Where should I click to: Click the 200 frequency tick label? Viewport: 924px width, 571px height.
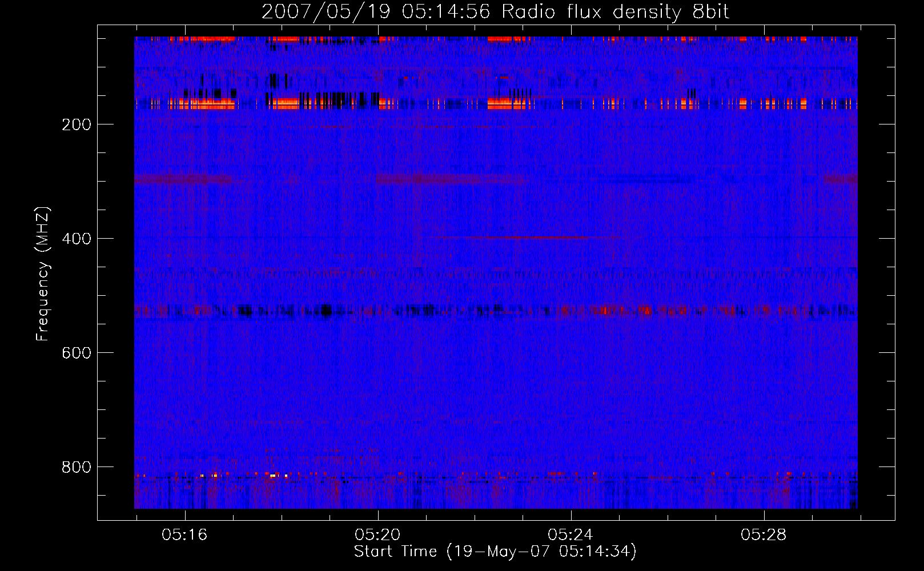click(77, 124)
